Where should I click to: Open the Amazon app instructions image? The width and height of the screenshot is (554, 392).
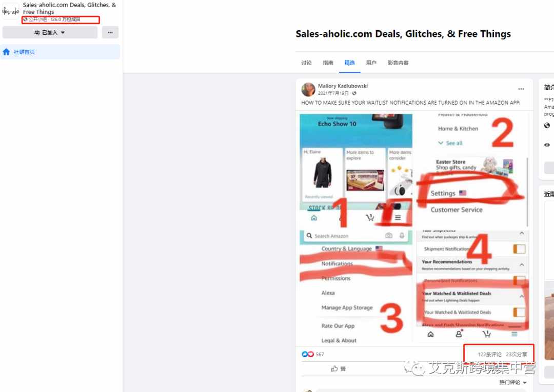click(x=414, y=228)
